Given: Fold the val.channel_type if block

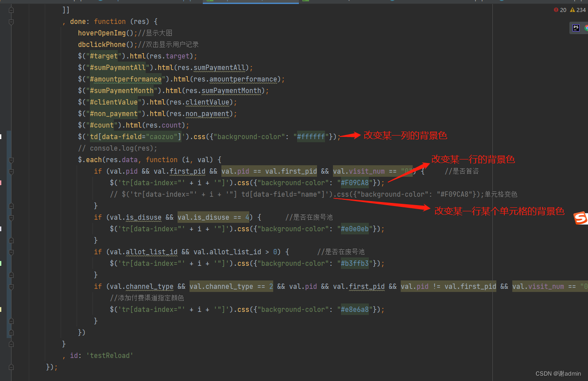Looking at the screenshot, I should 12,286.
